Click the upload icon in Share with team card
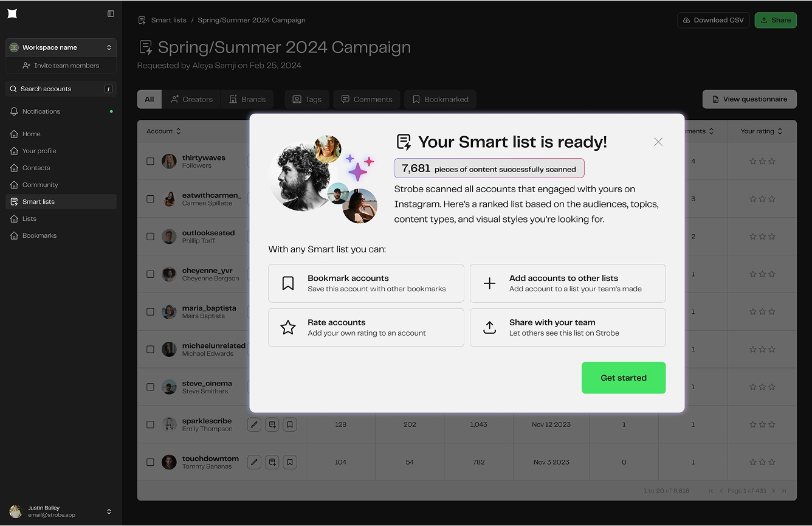Image resolution: width=812 pixels, height=526 pixels. point(489,328)
